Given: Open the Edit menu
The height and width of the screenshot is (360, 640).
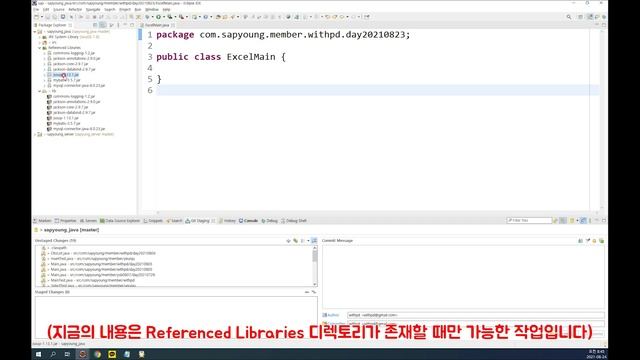Looking at the screenshot, I should click(x=46, y=9).
